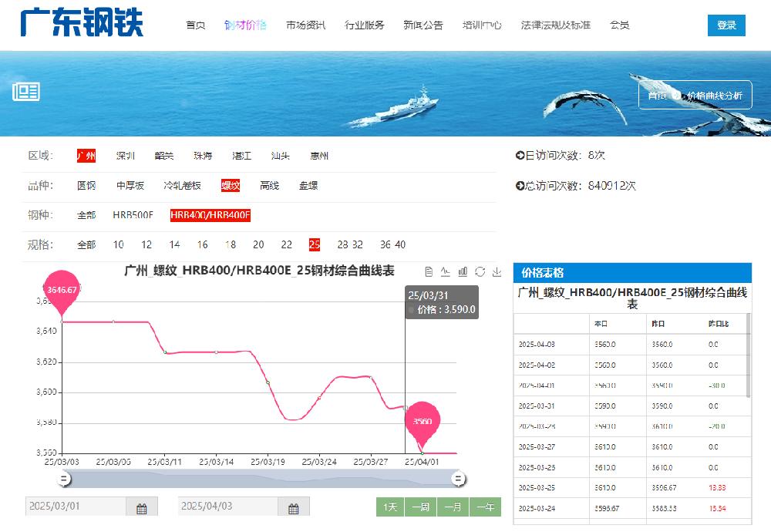Download chart as image icon
Viewport: 771px width, 532px height.
pyautogui.click(x=497, y=271)
